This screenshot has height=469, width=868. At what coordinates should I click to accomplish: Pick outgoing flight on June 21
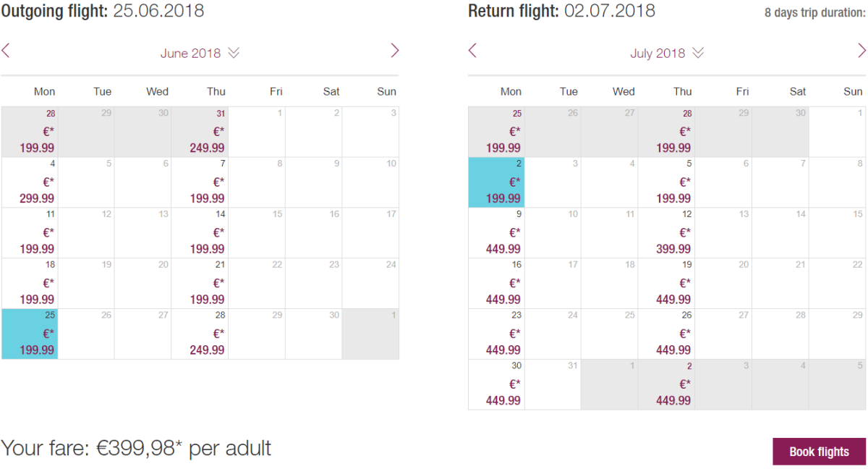pyautogui.click(x=200, y=284)
